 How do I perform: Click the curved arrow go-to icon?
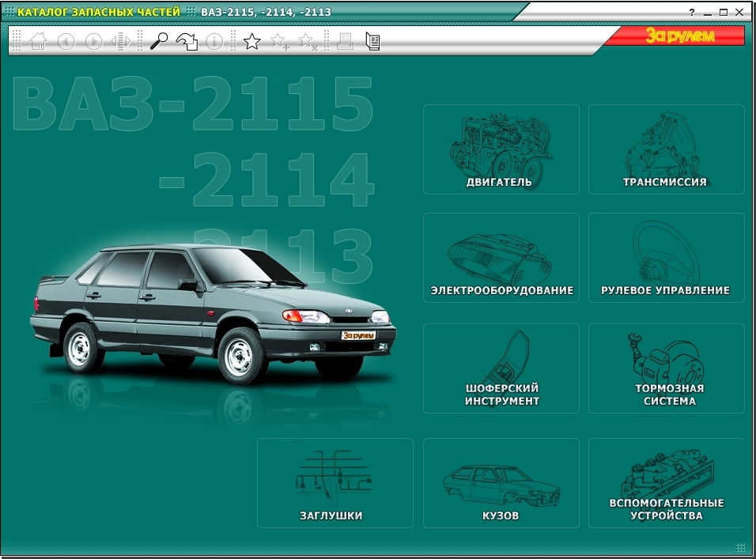tap(187, 41)
